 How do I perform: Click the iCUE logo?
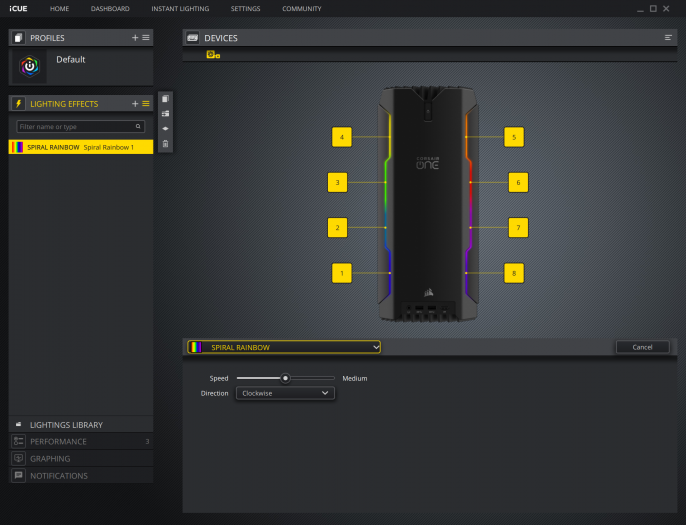click(18, 8)
